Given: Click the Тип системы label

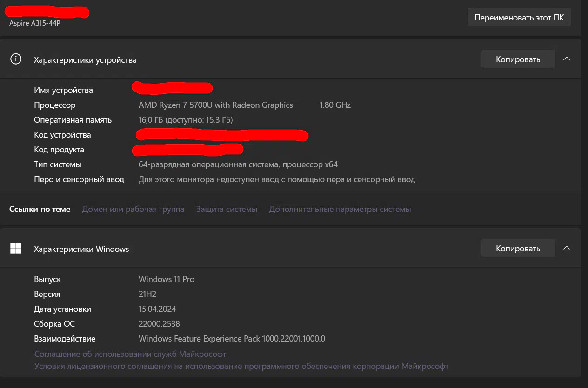Looking at the screenshot, I should 58,164.
